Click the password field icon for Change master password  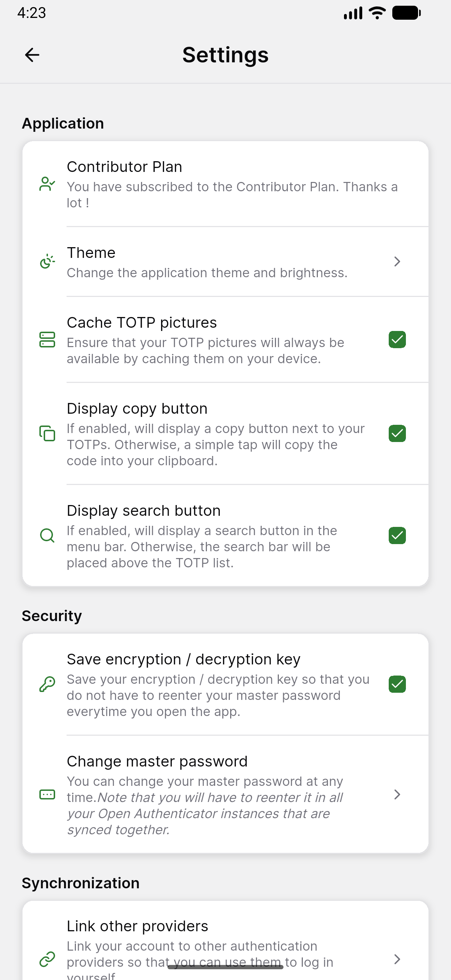click(x=47, y=795)
